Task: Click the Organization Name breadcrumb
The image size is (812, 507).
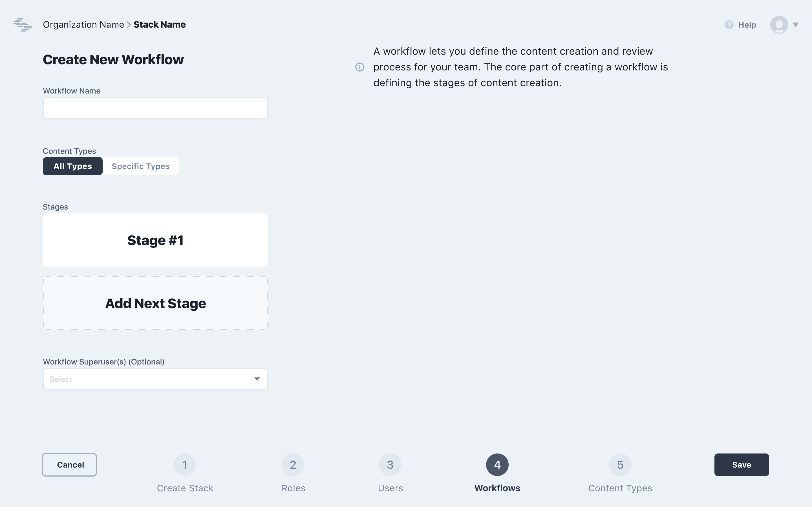Action: point(83,25)
